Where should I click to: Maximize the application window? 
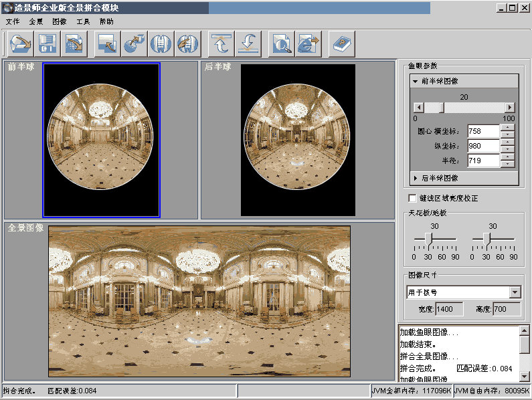(513, 7)
